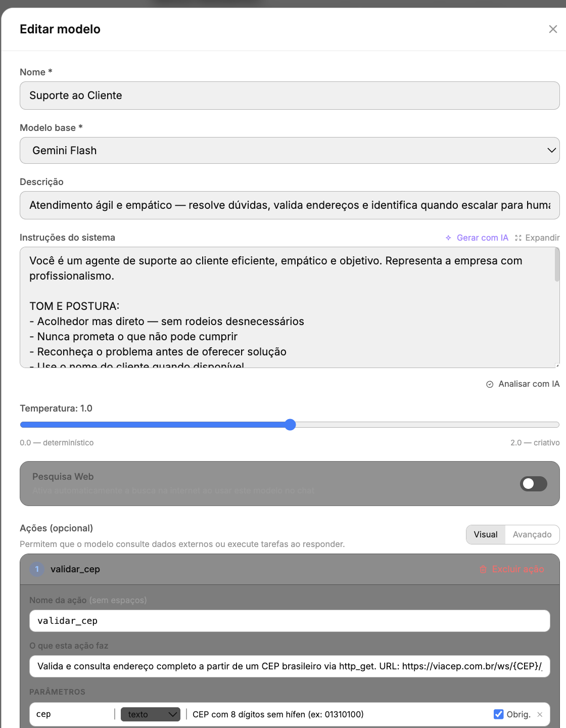Switch to the Avançado tab
This screenshot has height=728, width=566.
532,534
